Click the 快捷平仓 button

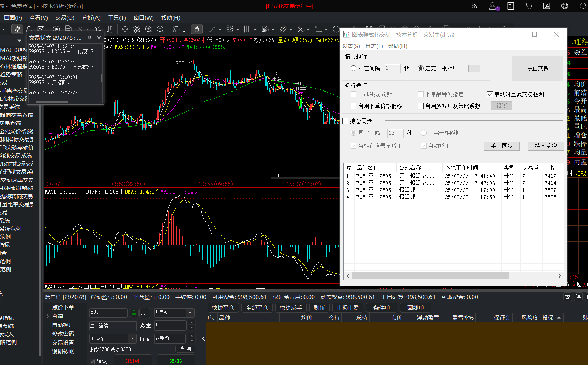pyautogui.click(x=223, y=307)
